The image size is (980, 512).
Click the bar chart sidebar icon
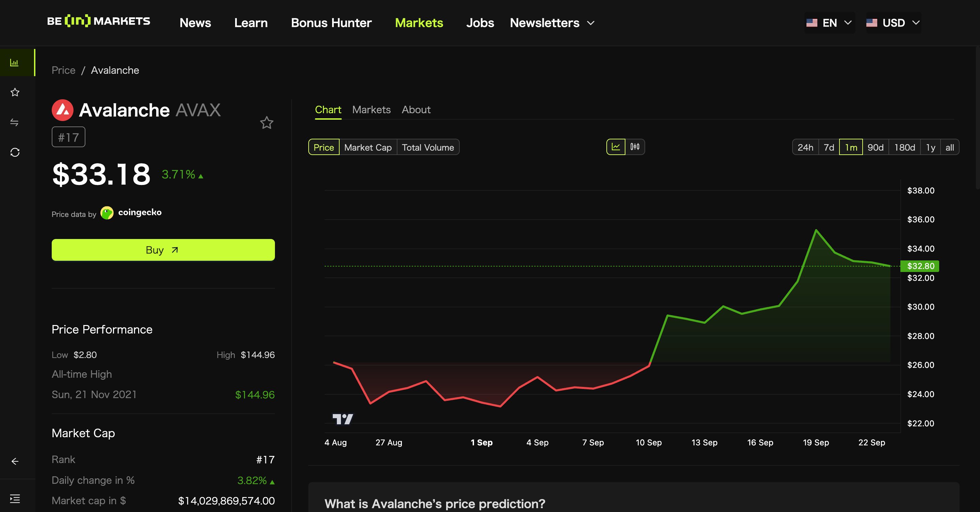[14, 63]
